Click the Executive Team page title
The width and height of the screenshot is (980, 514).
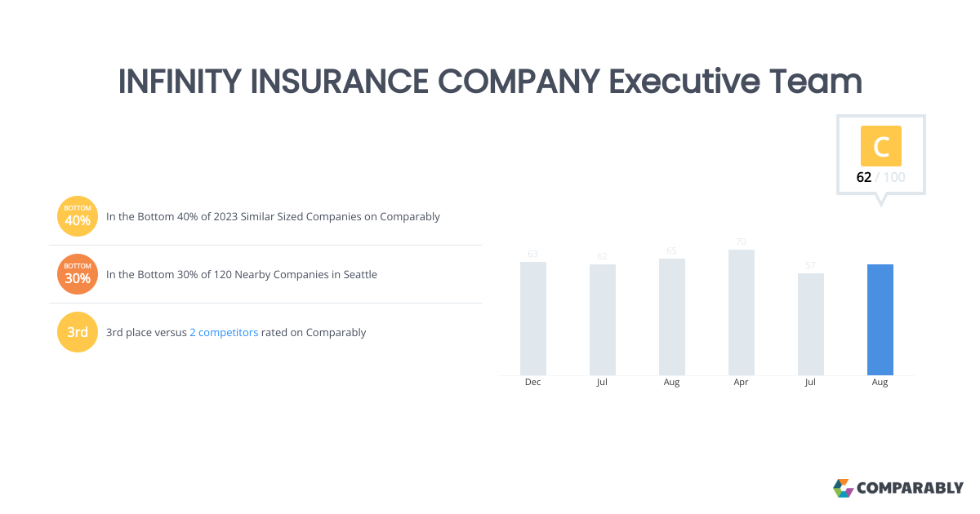tap(490, 82)
